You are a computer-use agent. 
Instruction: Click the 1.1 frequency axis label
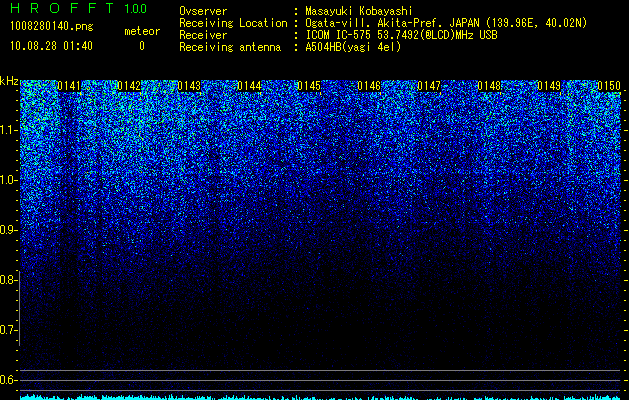pos(6,130)
